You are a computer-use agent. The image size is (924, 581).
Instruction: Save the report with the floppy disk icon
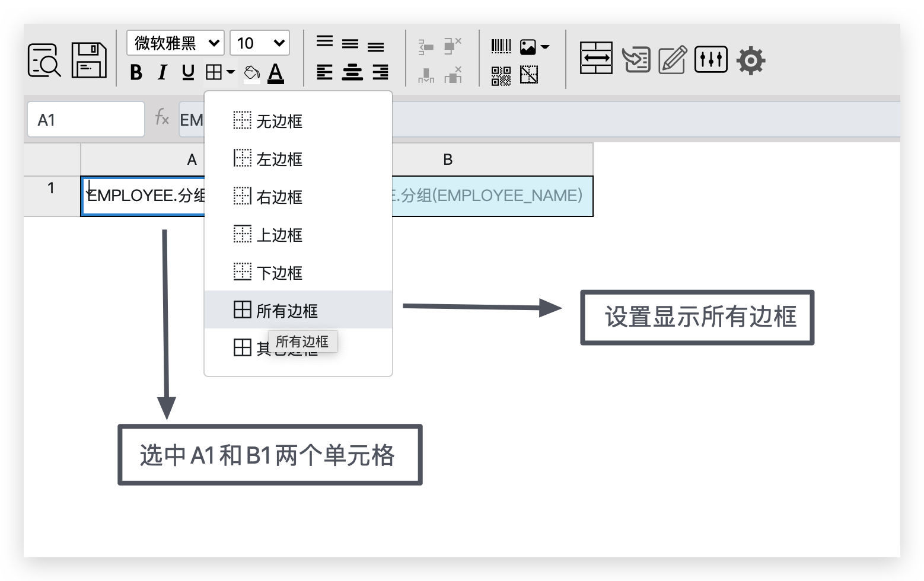[89, 60]
